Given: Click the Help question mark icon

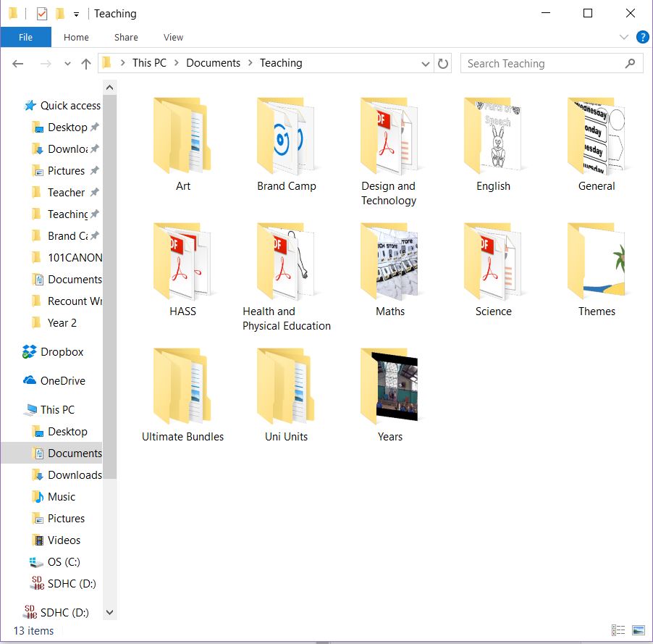Looking at the screenshot, I should click(x=642, y=37).
